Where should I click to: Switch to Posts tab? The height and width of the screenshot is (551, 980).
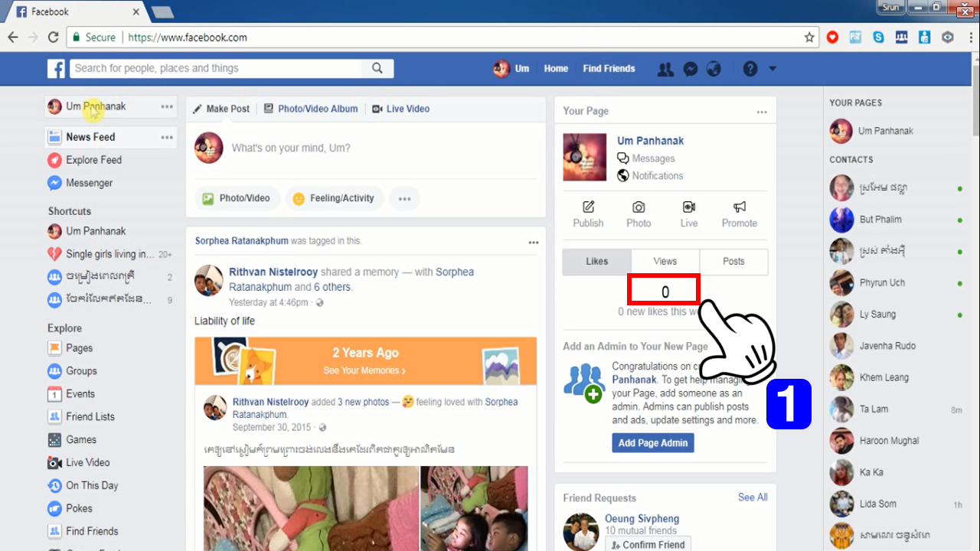click(x=733, y=261)
